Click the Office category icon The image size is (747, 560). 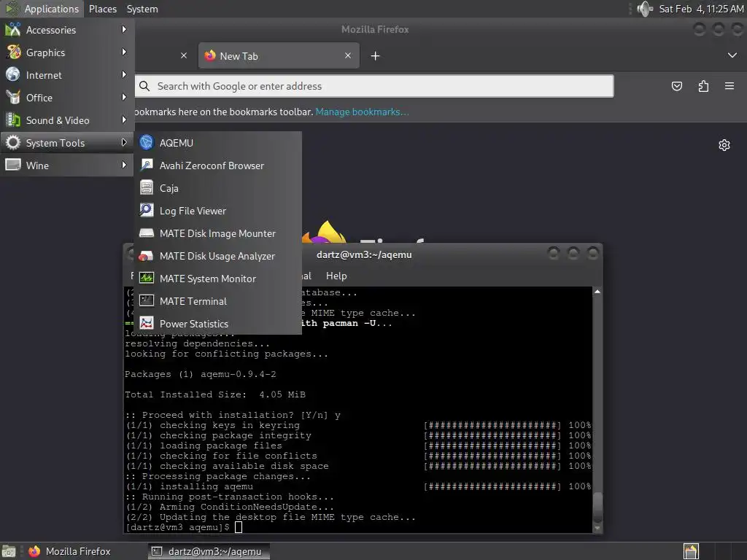[13, 97]
